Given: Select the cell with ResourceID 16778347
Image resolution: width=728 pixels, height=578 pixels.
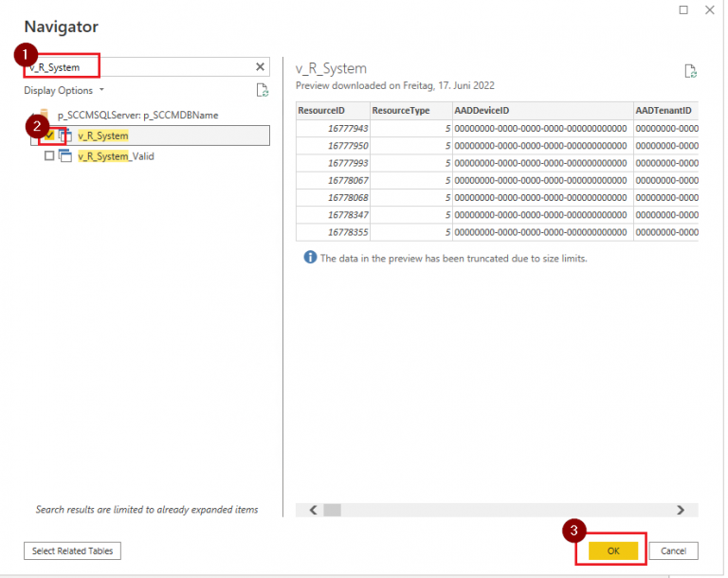Looking at the screenshot, I should pyautogui.click(x=334, y=215).
